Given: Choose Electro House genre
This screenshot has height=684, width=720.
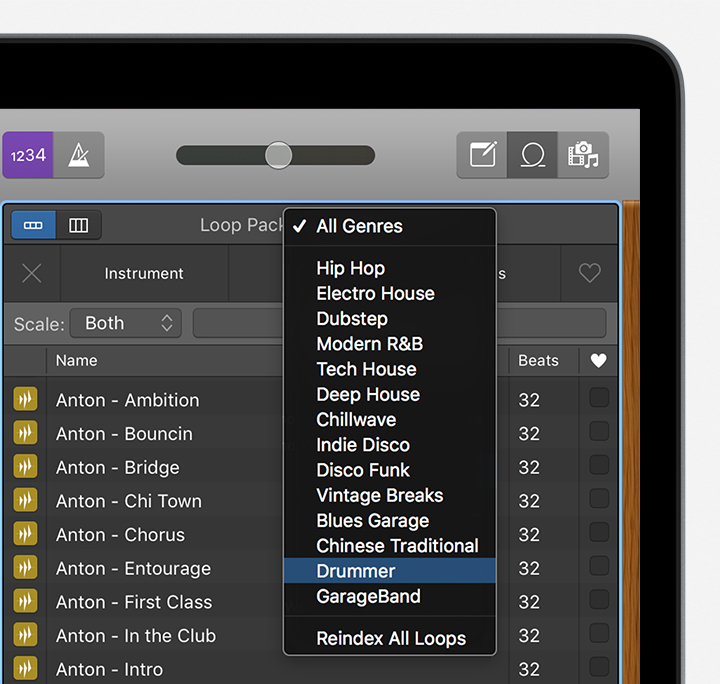Looking at the screenshot, I should (390, 293).
